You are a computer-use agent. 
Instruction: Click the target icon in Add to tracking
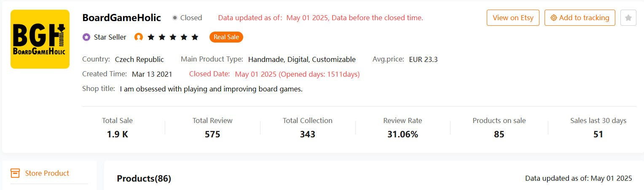click(554, 18)
